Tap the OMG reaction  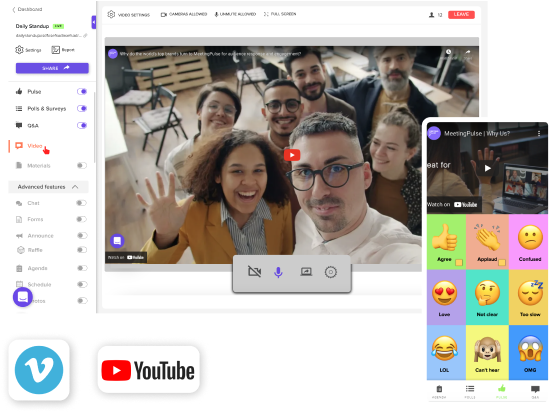pyautogui.click(x=529, y=353)
